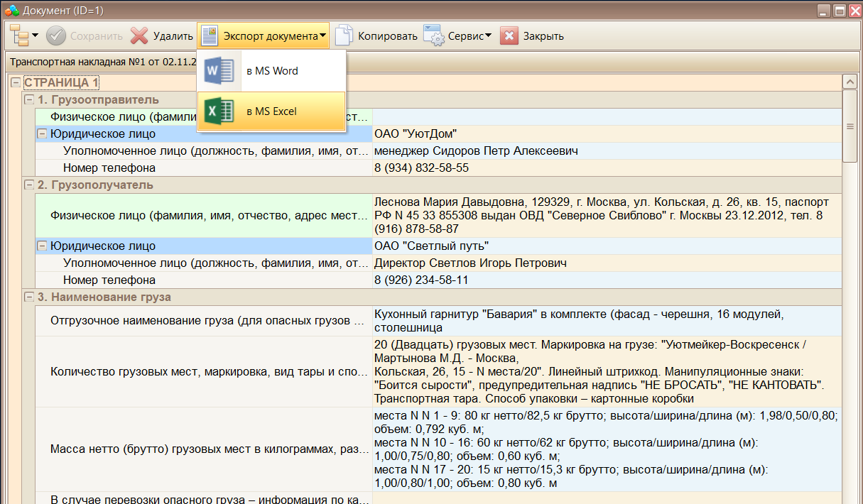The height and width of the screenshot is (504, 863).
Task: Open the Экспорт документа dropdown arrow
Action: click(x=323, y=35)
